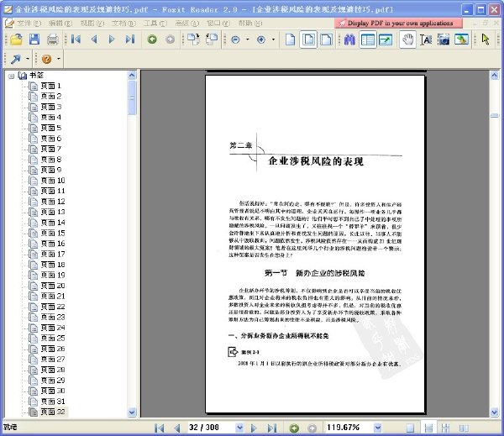The image size is (504, 436).
Task: Click green previous view button in status bar
Action: coord(294,428)
